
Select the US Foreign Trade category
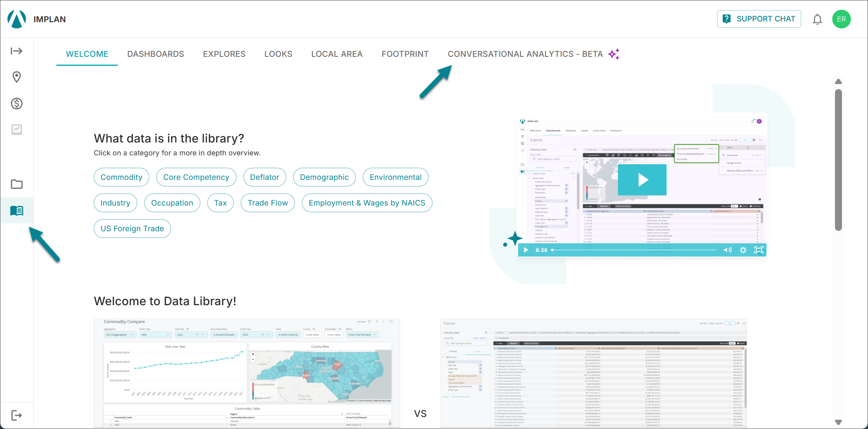[x=132, y=229]
